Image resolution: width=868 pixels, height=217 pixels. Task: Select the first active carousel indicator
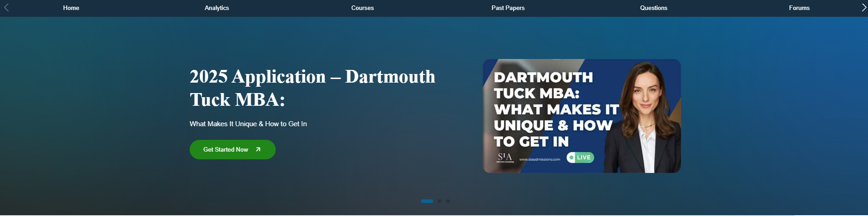click(427, 201)
